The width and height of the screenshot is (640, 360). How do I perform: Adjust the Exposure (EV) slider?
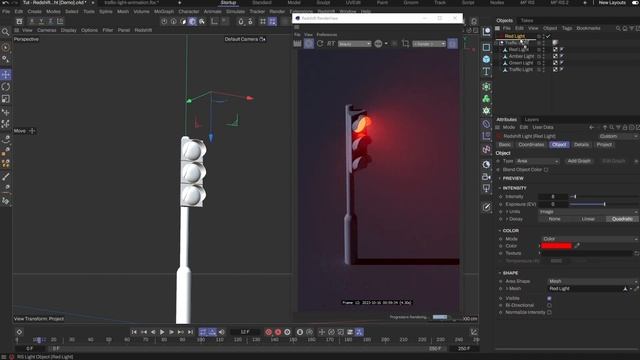tap(604, 204)
